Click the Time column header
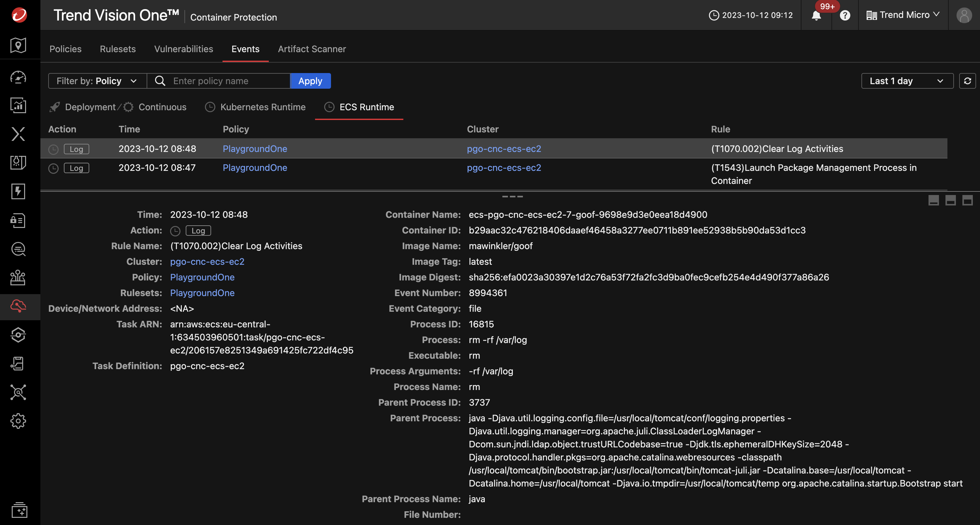This screenshot has width=980, height=525. [129, 129]
